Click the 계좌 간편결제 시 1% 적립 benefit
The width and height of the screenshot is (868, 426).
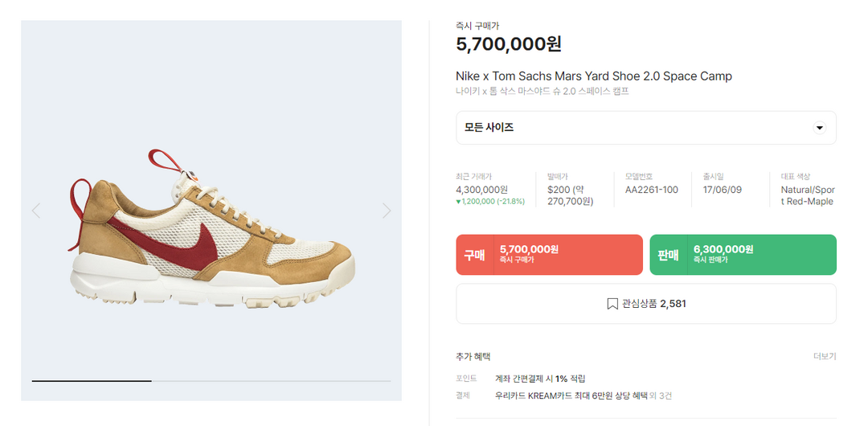(x=540, y=379)
